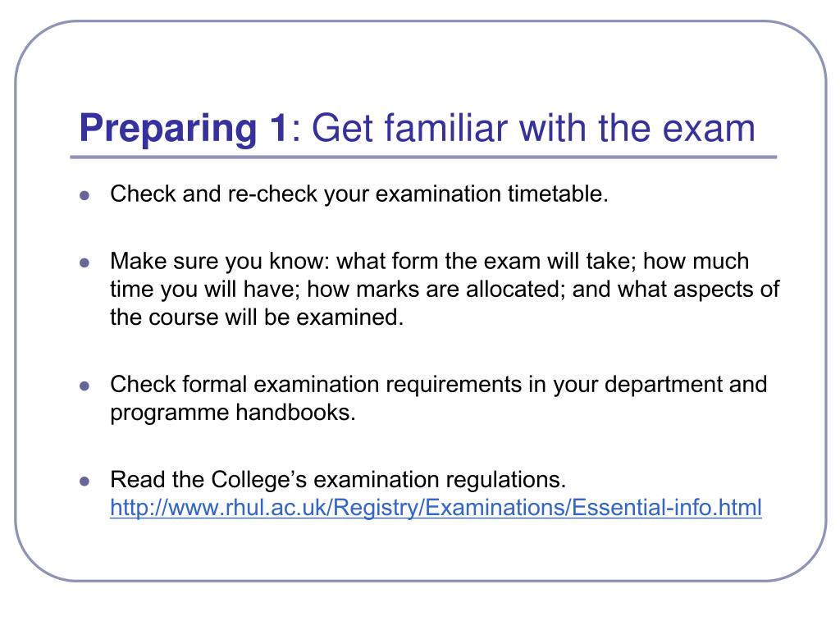Click the bold "Preparing 1" title text
840x630 pixels.
tap(184, 129)
